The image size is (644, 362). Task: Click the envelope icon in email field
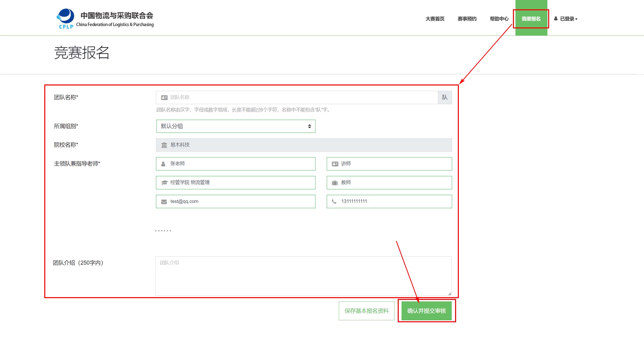click(164, 202)
